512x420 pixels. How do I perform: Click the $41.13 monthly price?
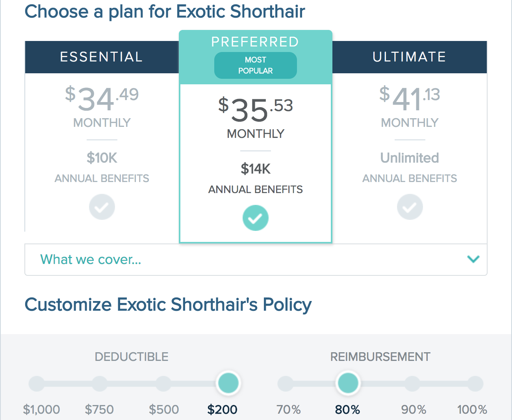pyautogui.click(x=410, y=98)
